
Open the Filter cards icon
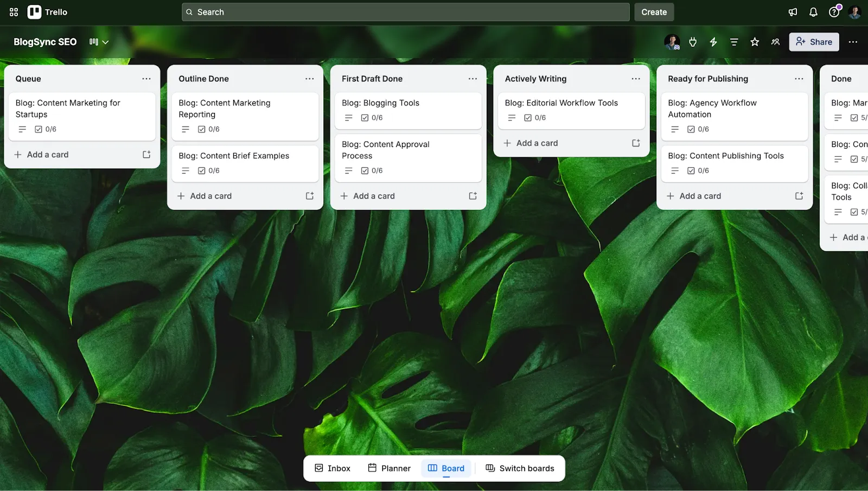(x=733, y=42)
